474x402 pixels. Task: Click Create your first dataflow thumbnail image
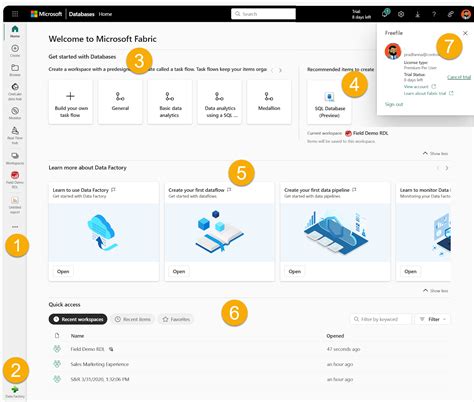pyautogui.click(x=219, y=232)
